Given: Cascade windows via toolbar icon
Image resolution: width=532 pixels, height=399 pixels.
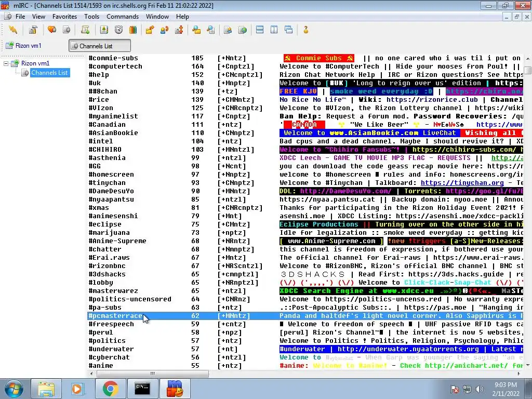Looking at the screenshot, I should coord(289,30).
